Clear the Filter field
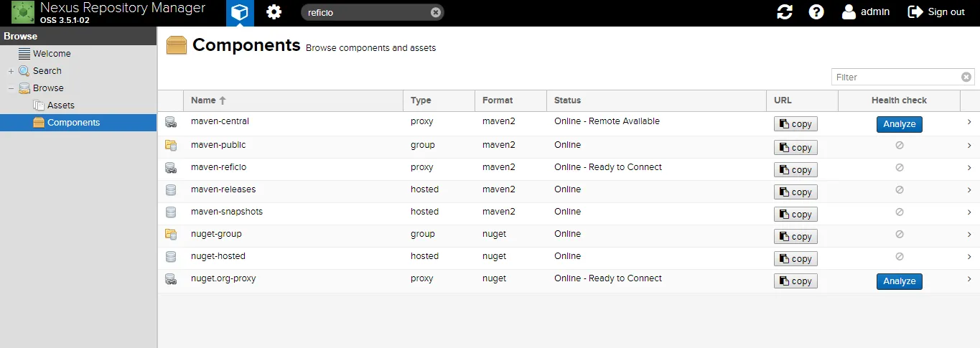 point(966,77)
